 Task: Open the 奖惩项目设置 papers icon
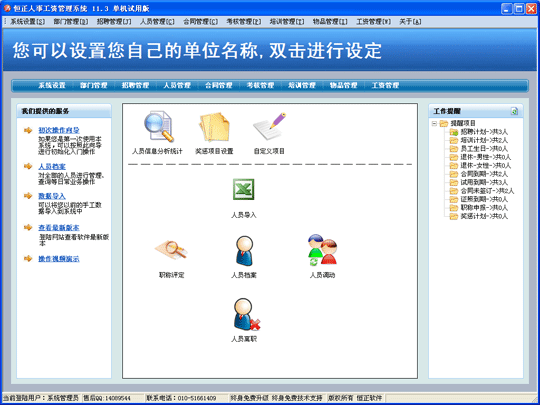(x=214, y=127)
